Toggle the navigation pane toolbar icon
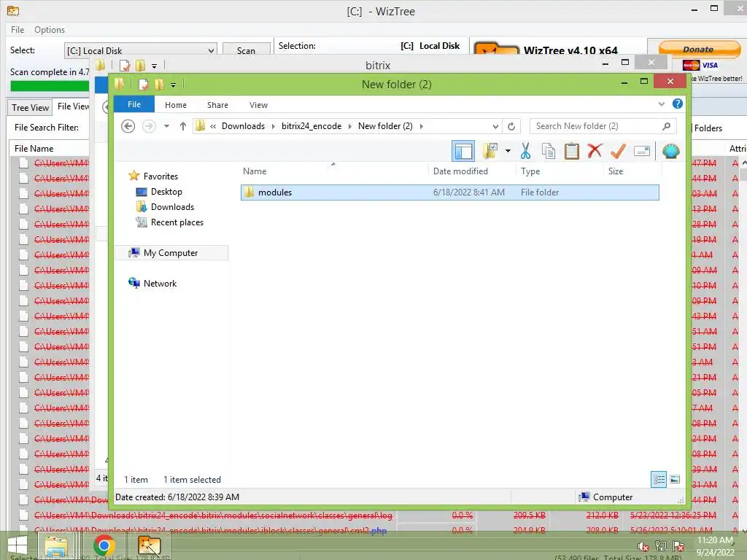747x560 pixels. click(463, 152)
